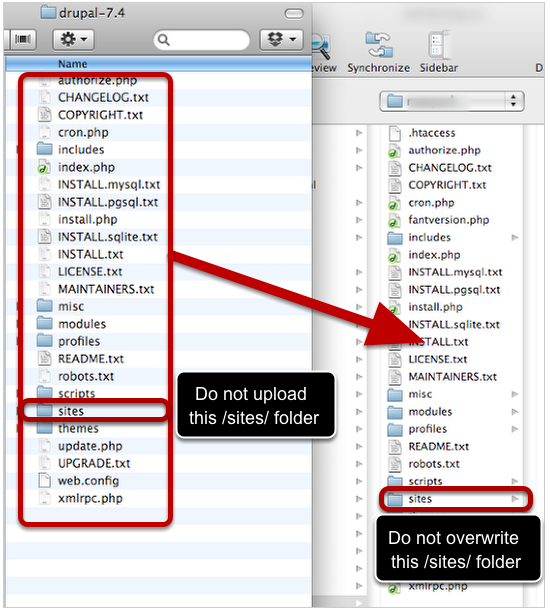Expand the remote includes folder arrow

[515, 237]
